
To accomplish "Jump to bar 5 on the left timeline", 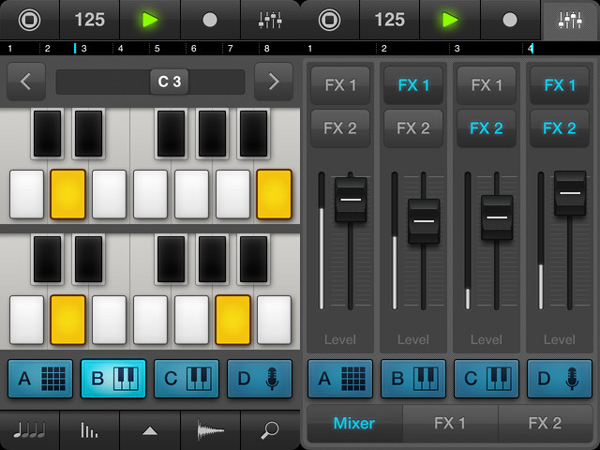I will click(x=157, y=49).
